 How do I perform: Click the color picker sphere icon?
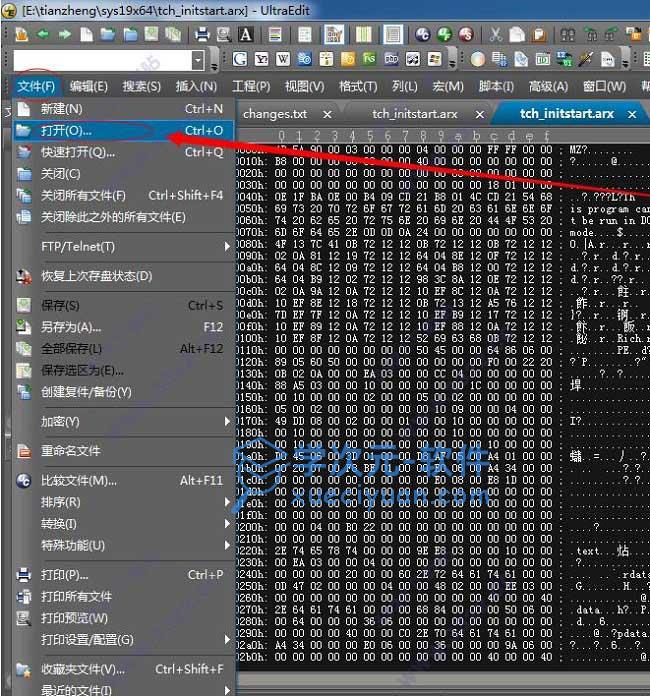(478, 59)
